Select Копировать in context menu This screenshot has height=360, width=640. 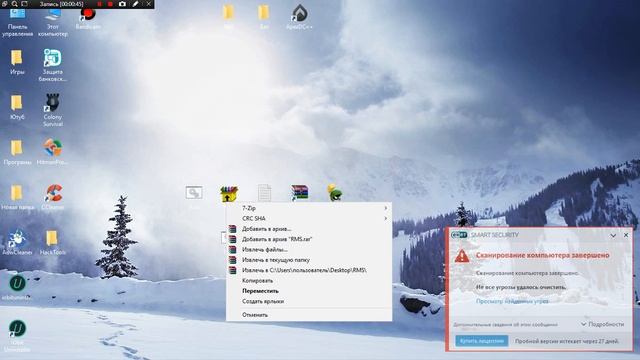coord(309,281)
